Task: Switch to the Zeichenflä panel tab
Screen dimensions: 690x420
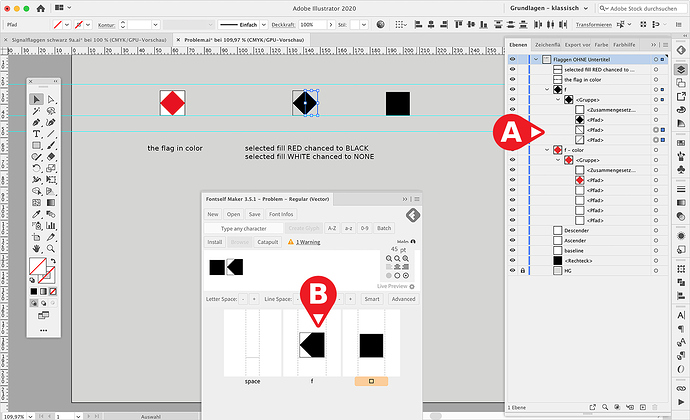Action: 547,44
